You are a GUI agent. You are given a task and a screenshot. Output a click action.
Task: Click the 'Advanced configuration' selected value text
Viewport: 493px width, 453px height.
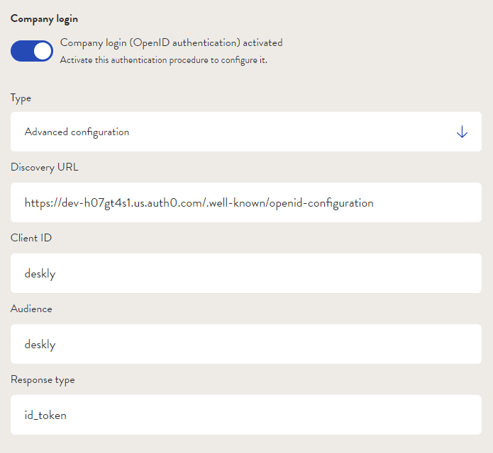click(x=77, y=132)
